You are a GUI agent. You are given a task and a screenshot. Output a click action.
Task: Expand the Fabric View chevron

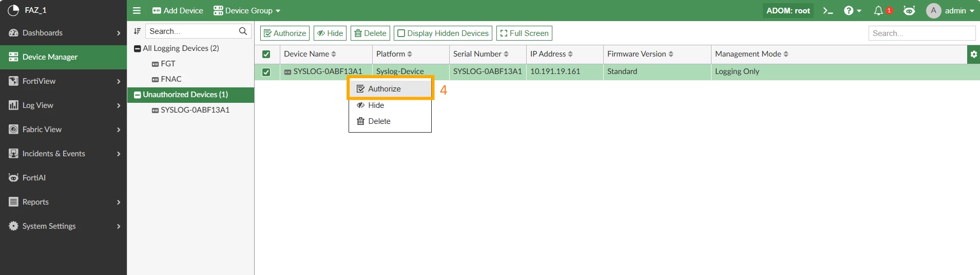point(119,130)
